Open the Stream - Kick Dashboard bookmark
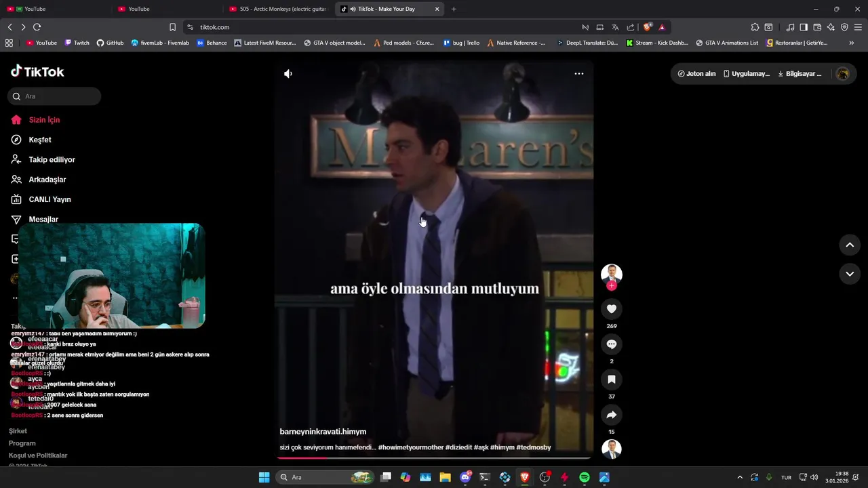The width and height of the screenshot is (868, 488). (657, 43)
